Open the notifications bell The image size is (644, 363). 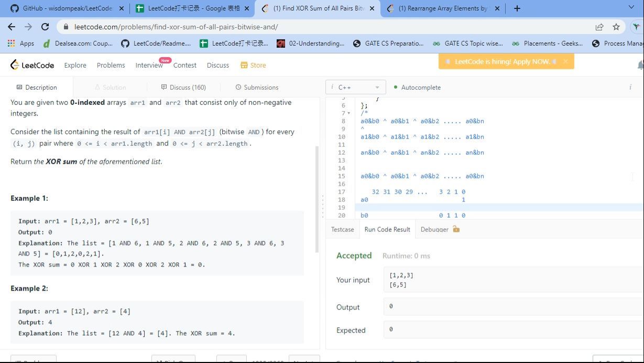640,65
